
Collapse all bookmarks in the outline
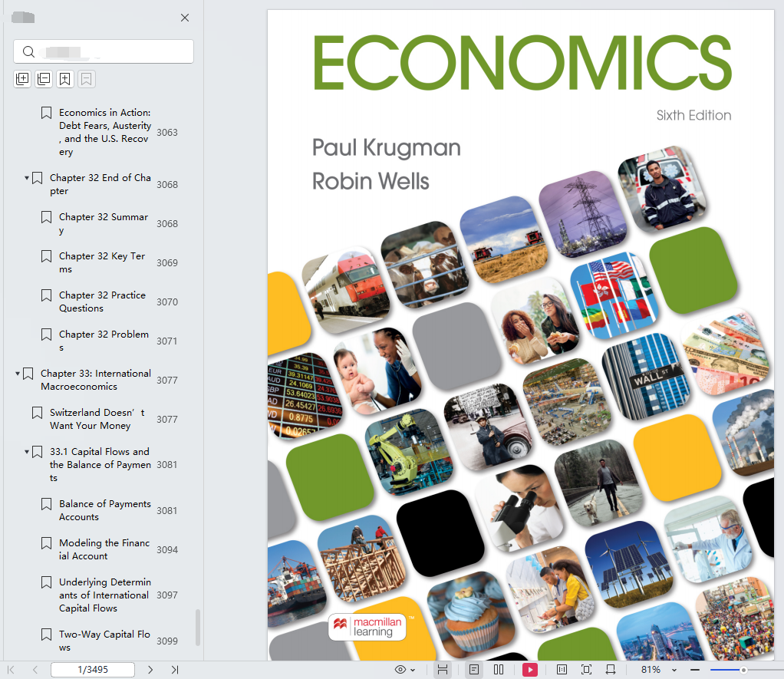point(44,79)
